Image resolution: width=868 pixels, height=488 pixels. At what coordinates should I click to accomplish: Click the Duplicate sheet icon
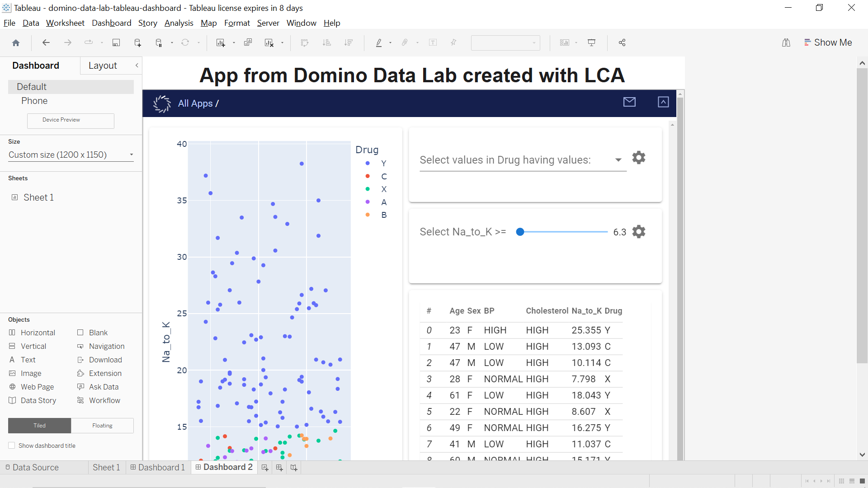pos(248,42)
